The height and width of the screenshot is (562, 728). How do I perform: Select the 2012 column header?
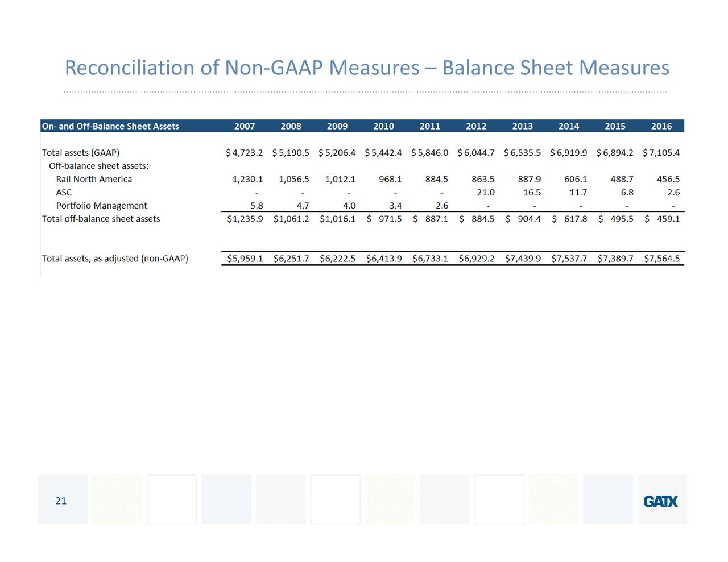pos(476,126)
